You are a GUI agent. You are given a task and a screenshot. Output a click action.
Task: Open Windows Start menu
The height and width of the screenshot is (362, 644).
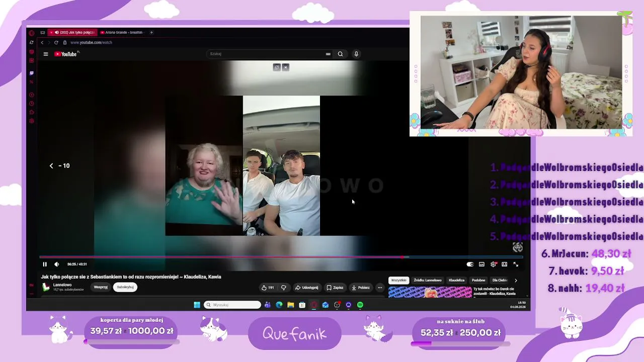[x=197, y=305]
